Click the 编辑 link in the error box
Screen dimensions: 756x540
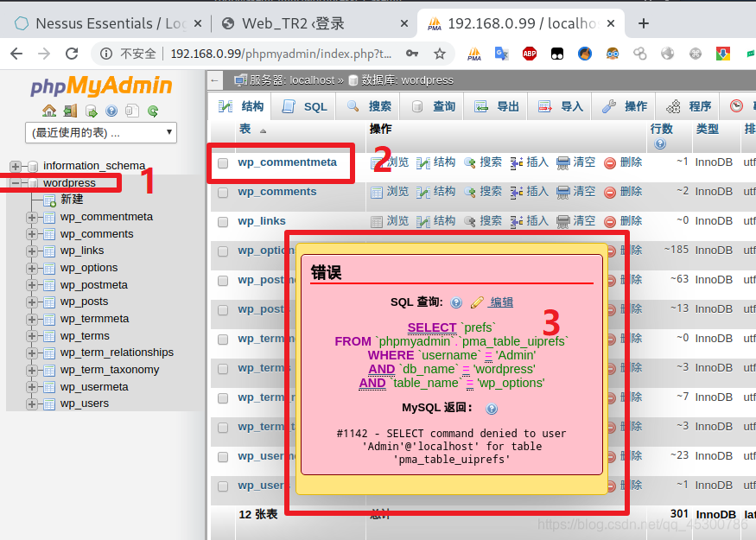tap(501, 302)
